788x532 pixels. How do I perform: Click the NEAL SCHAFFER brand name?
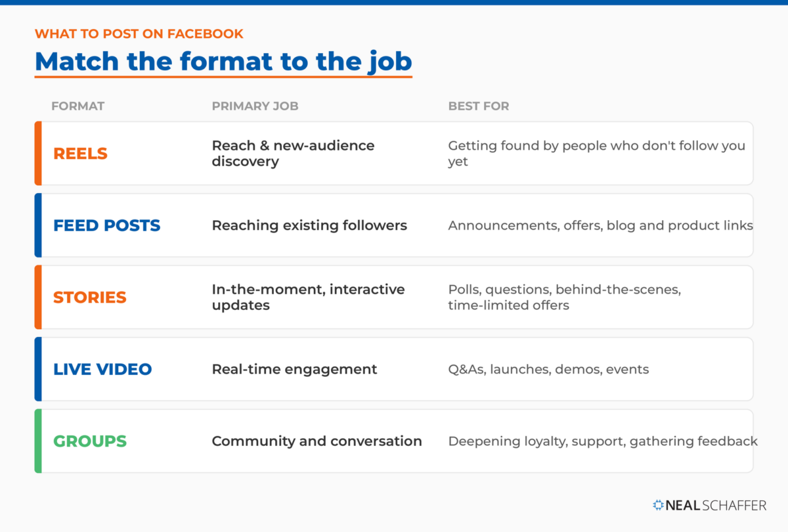pyautogui.click(x=716, y=505)
